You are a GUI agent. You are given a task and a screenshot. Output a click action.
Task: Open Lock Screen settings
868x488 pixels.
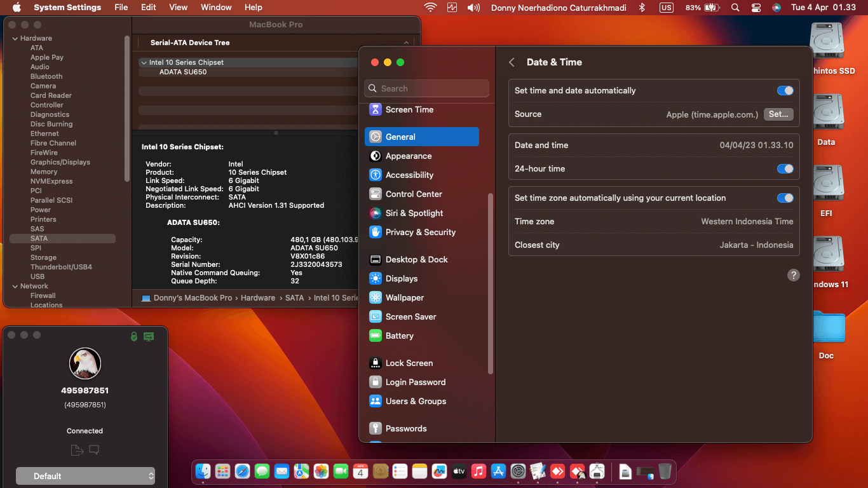tap(422, 363)
